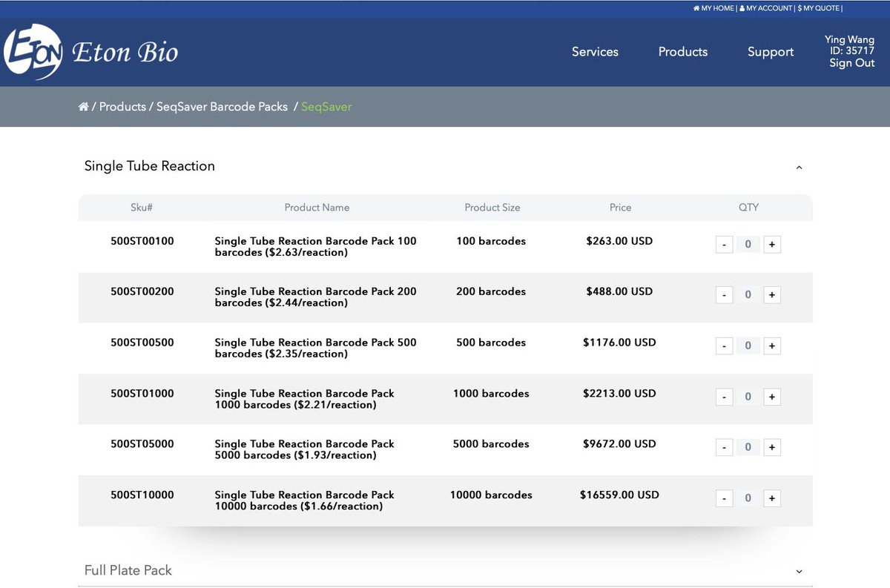Screen dimensions: 890x588
Task: Decrease quantity for 500ST00500
Action: click(x=724, y=346)
